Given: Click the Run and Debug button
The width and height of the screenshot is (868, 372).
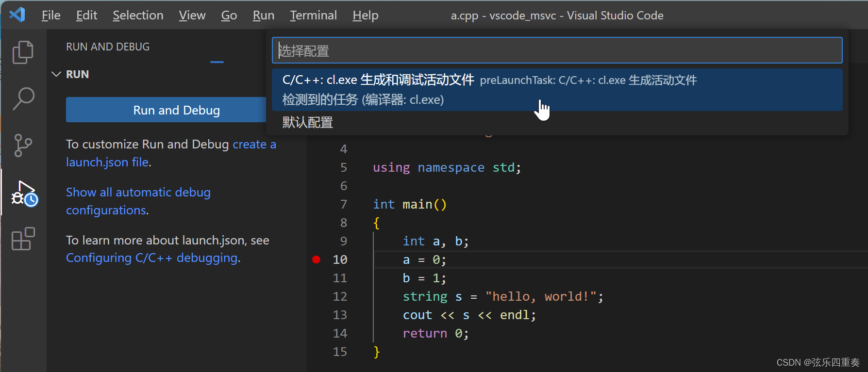Looking at the screenshot, I should pyautogui.click(x=166, y=110).
